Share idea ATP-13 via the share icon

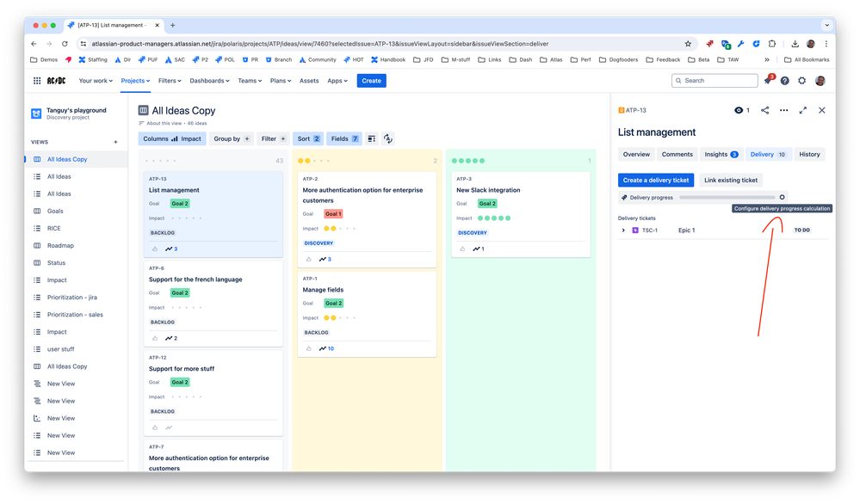764,110
